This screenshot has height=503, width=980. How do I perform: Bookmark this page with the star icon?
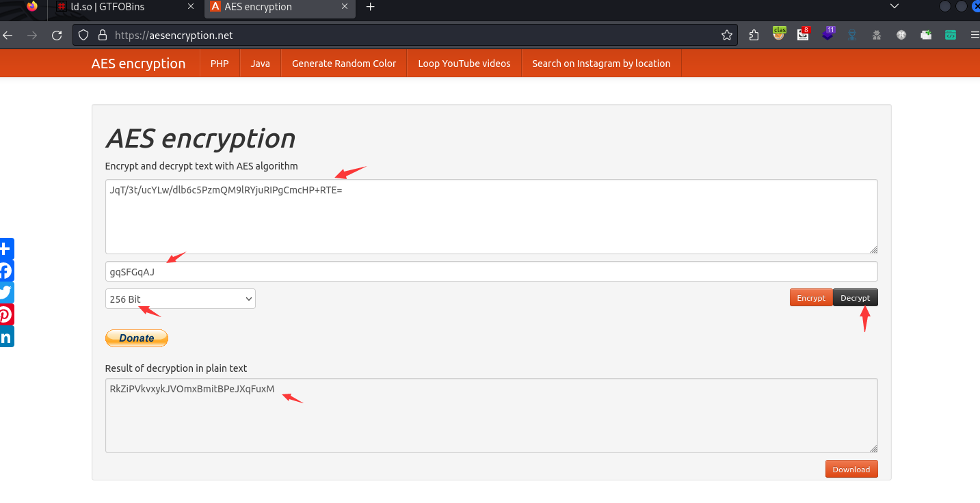727,36
